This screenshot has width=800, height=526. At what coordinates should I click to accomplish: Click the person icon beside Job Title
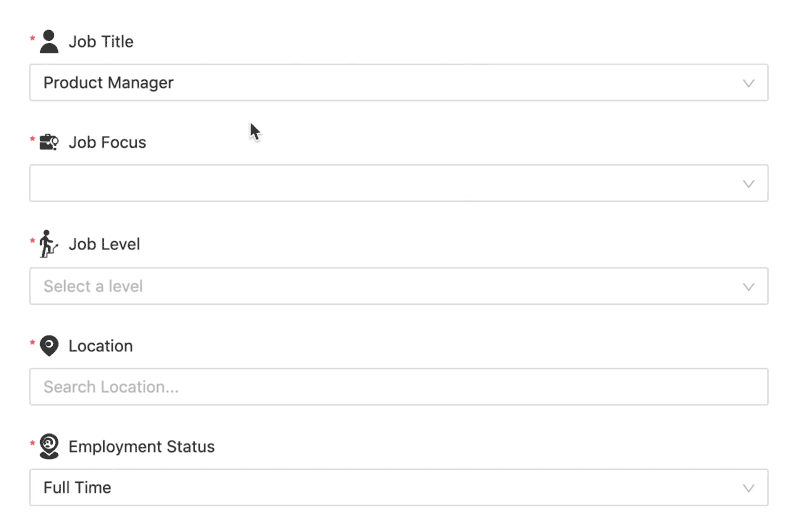pyautogui.click(x=49, y=42)
